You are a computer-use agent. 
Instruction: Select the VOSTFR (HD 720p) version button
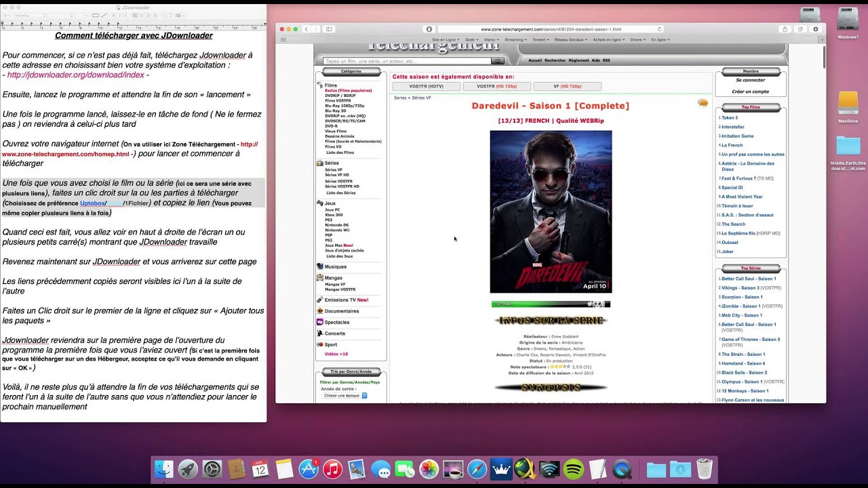coord(497,86)
